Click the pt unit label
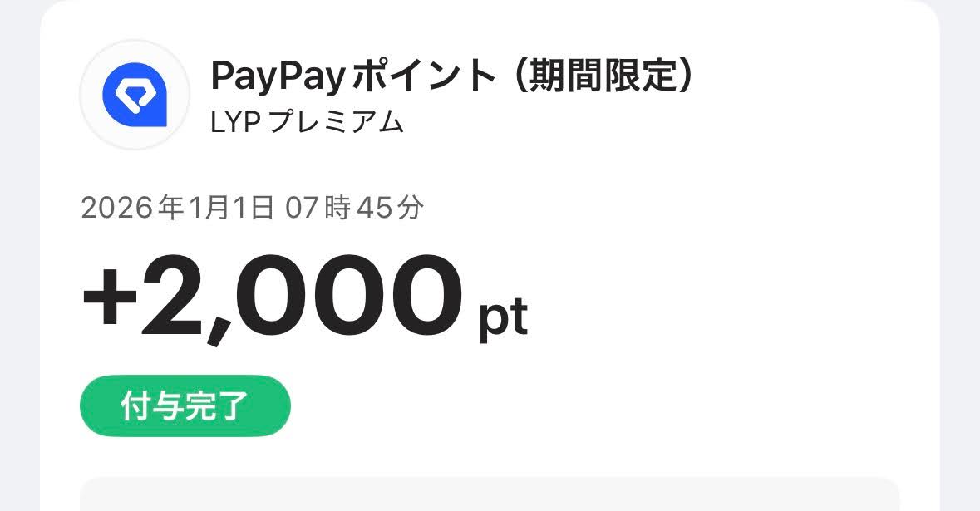 click(x=503, y=317)
